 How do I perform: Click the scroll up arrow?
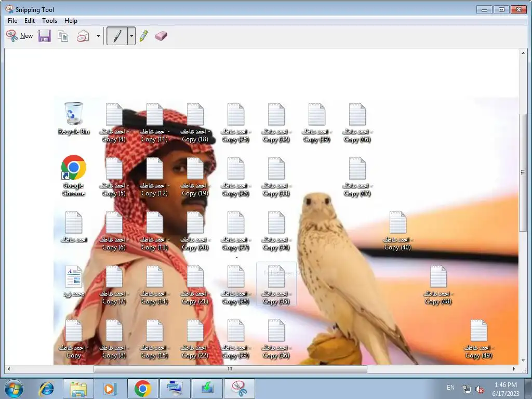(523, 53)
